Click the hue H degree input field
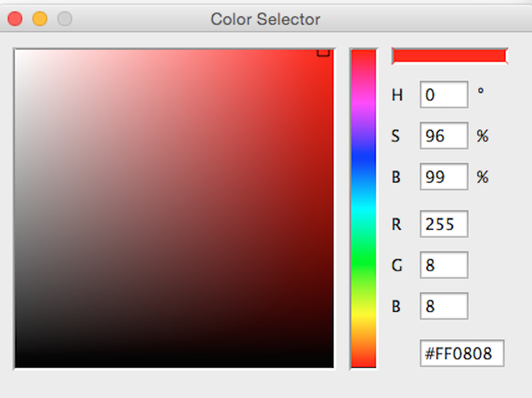Viewport: 532px width, 398px height. click(x=443, y=94)
